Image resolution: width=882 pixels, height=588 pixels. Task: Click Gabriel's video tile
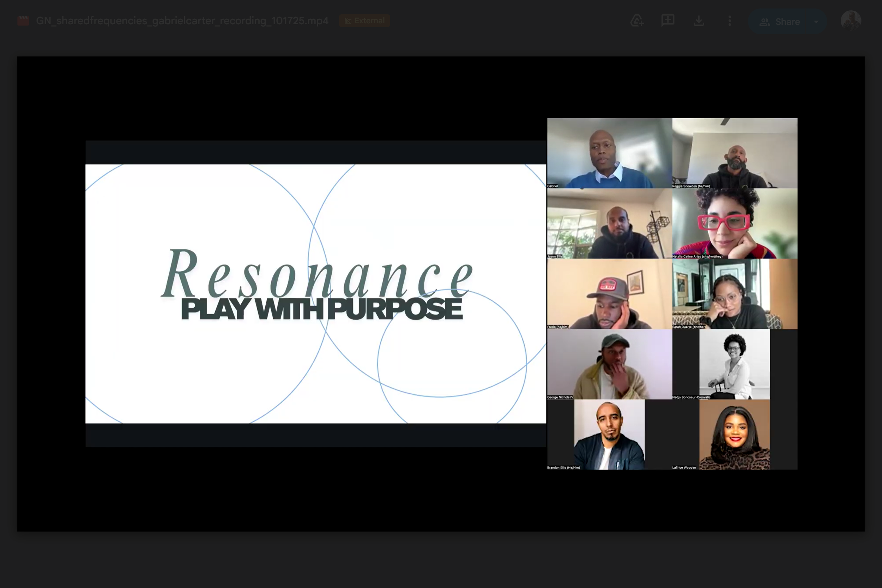coord(609,153)
